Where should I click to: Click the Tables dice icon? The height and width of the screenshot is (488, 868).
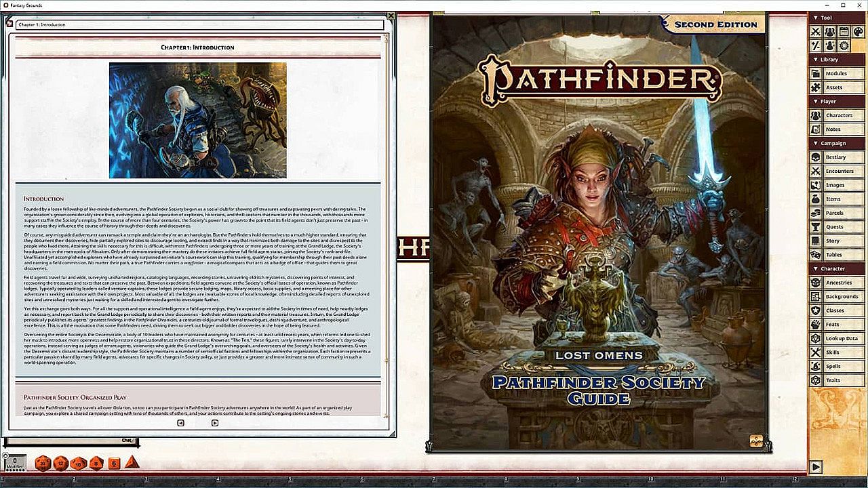pos(816,255)
